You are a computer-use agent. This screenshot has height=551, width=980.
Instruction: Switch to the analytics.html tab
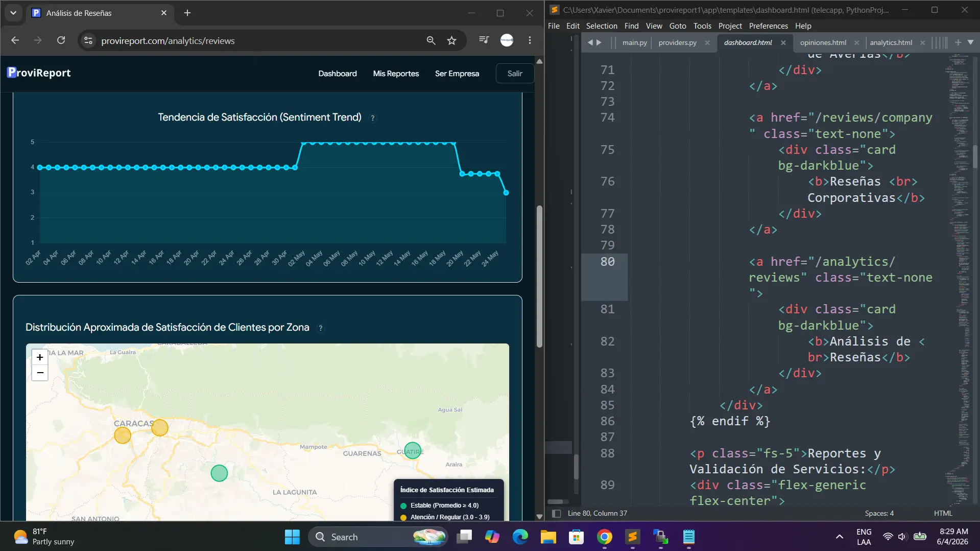(891, 42)
